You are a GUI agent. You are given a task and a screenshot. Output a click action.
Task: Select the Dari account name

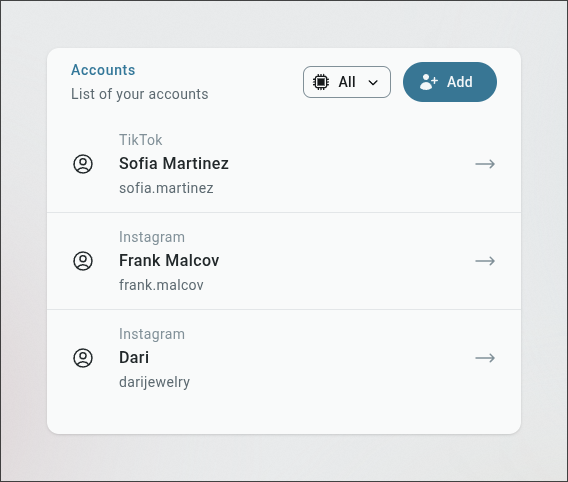(x=134, y=357)
